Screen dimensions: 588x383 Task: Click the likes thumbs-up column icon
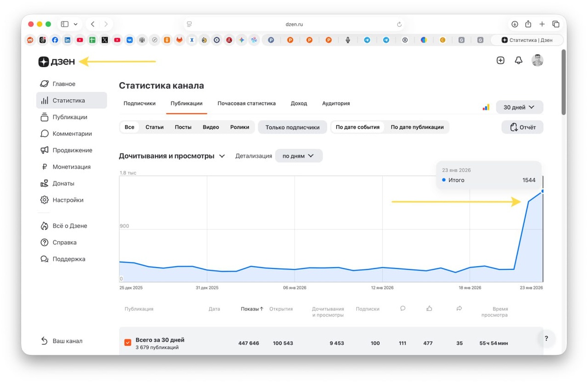pos(429,308)
